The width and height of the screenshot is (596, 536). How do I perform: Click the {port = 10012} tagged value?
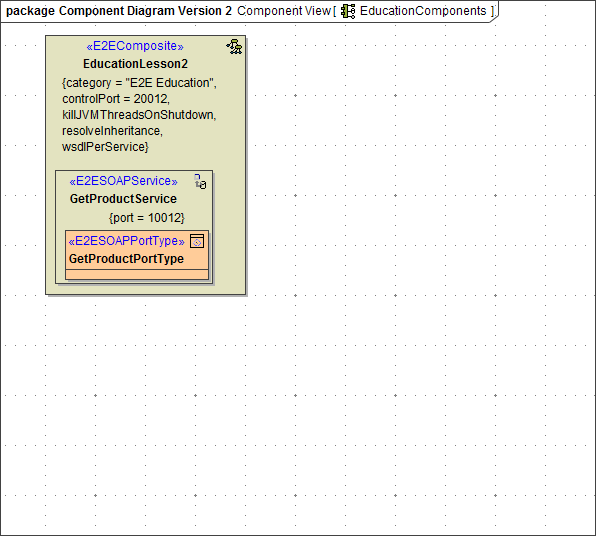(x=147, y=218)
